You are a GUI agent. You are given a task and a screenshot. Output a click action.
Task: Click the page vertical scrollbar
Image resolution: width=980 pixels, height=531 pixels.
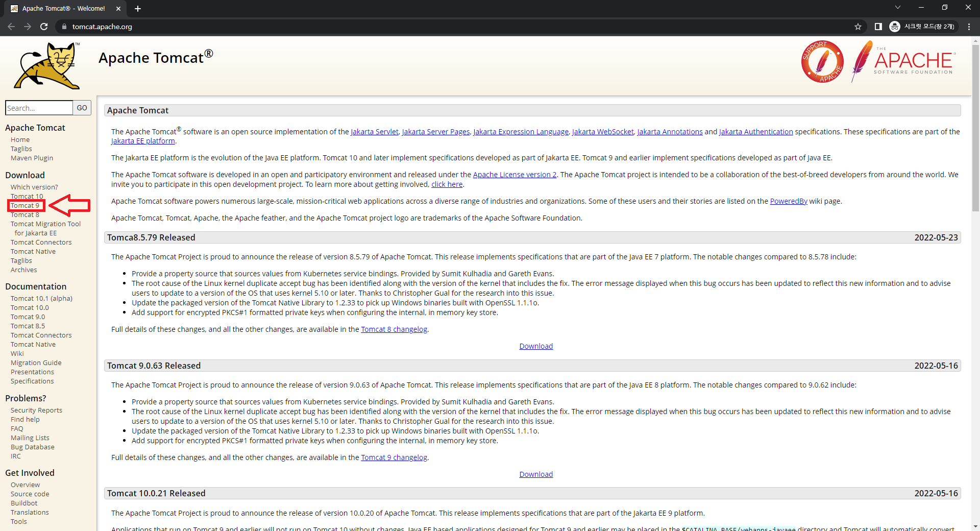[x=975, y=128]
